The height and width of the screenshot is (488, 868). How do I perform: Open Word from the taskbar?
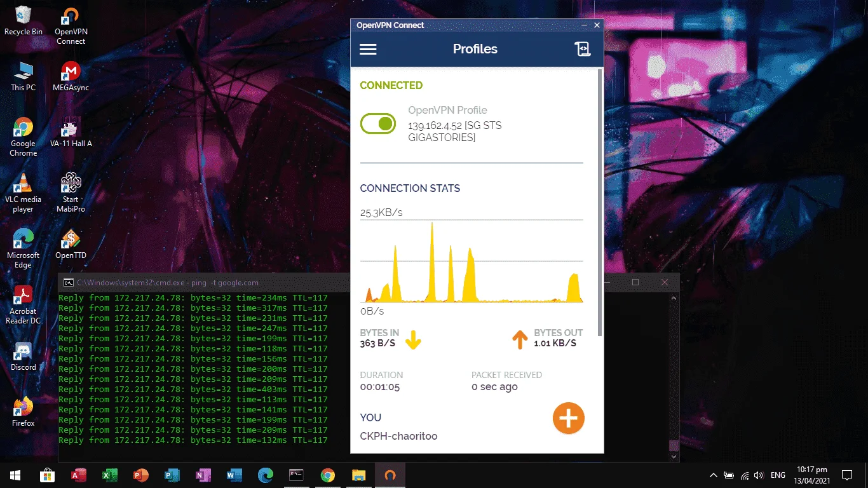point(234,475)
